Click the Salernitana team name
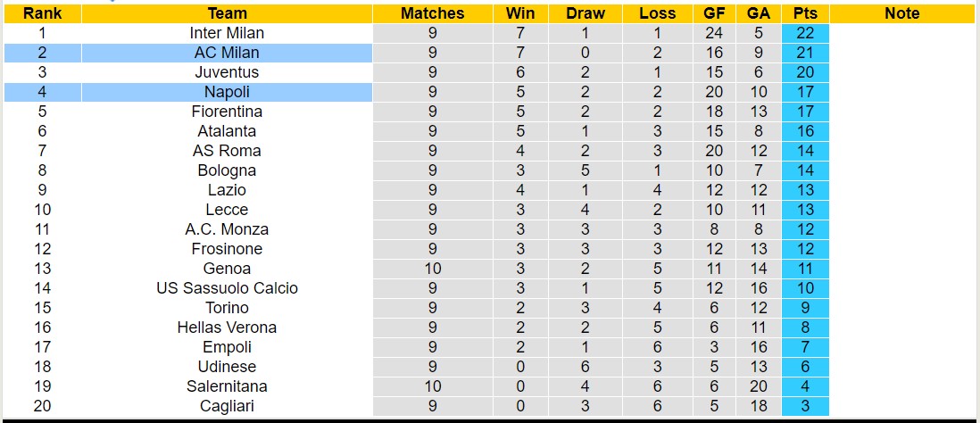This screenshot has height=423, width=980. tap(227, 386)
